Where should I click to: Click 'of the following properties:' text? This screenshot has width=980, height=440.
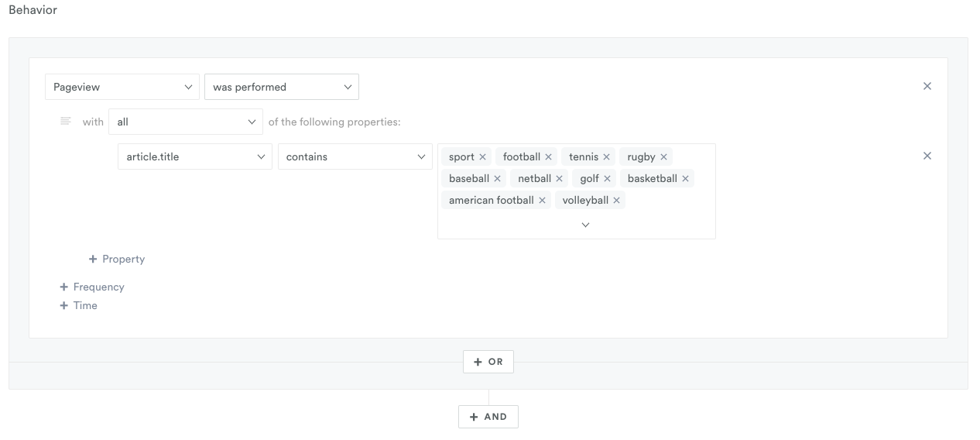(x=334, y=122)
